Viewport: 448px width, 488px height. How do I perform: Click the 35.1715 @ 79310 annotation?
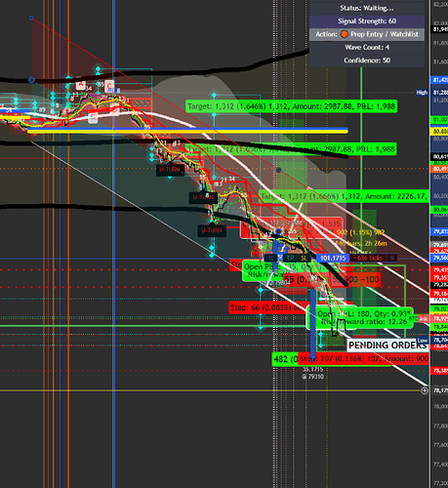312,373
